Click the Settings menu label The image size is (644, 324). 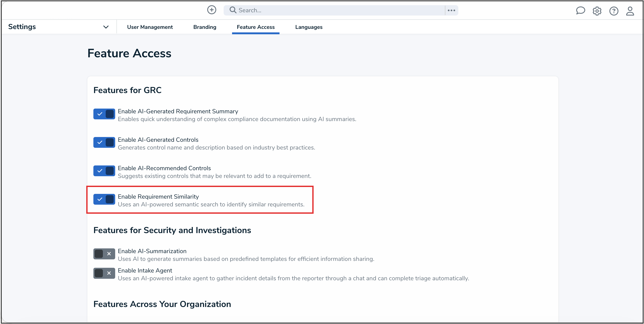(22, 27)
